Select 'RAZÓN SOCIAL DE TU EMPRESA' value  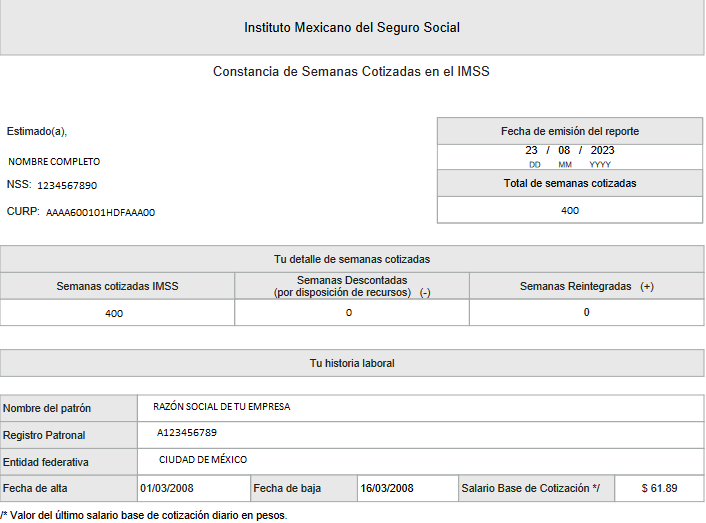[x=222, y=407]
